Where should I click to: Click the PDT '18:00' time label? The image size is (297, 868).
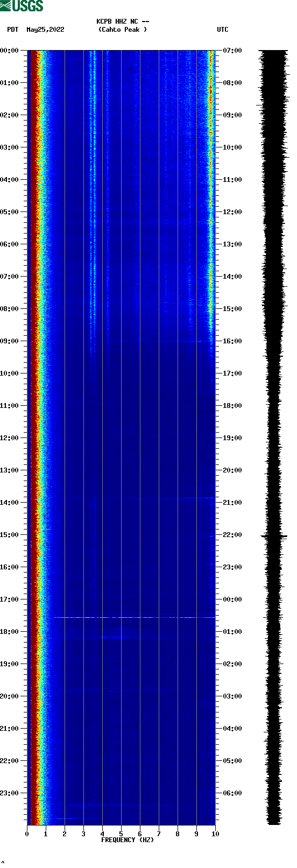[10, 632]
